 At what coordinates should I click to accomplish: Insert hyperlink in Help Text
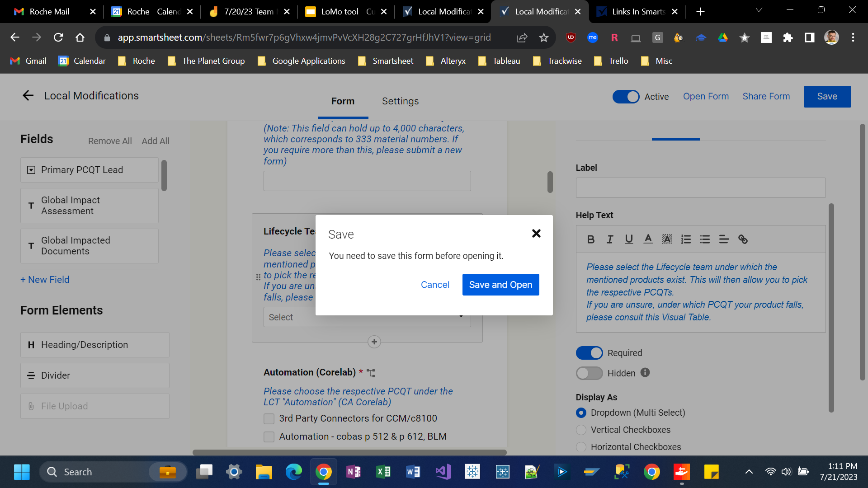743,239
